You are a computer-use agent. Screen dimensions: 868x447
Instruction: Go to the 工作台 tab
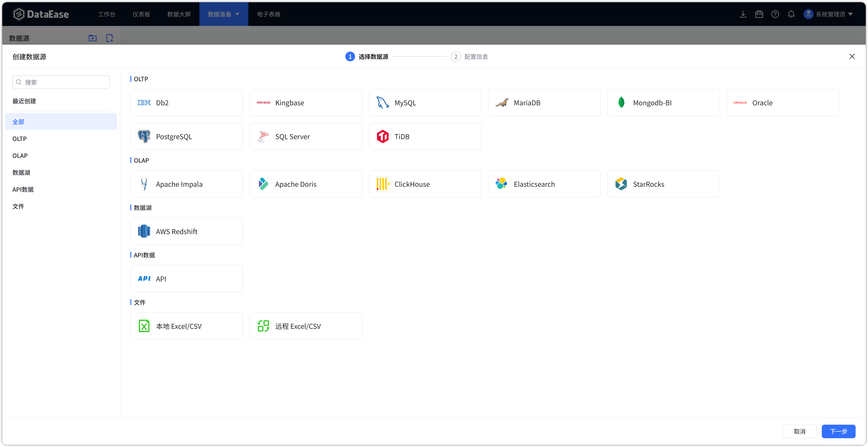click(x=106, y=14)
